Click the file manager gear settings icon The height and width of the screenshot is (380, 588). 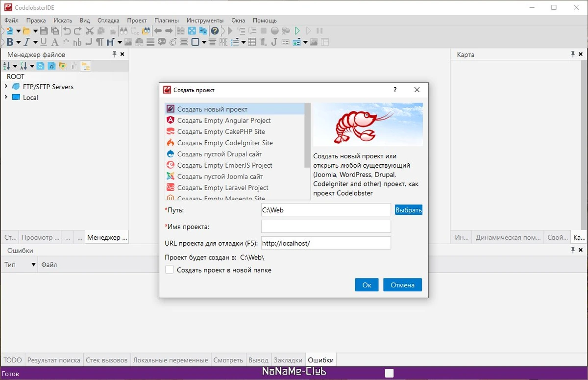[51, 66]
